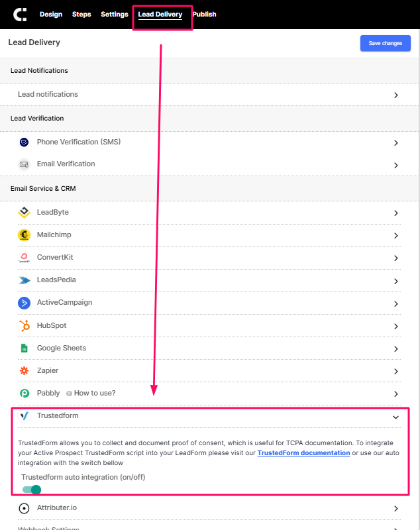Expand the LeadsPedia row chevron
The height and width of the screenshot is (530, 420).
pos(396,281)
